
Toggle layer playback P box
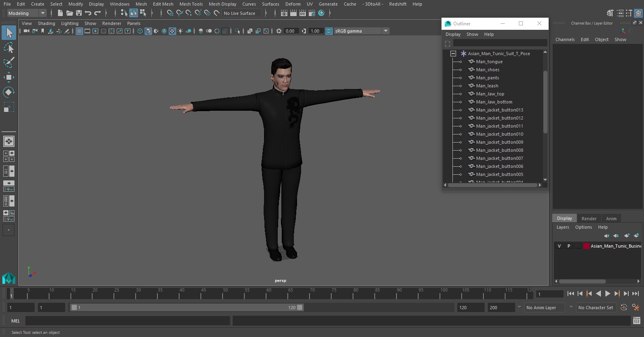(569, 246)
